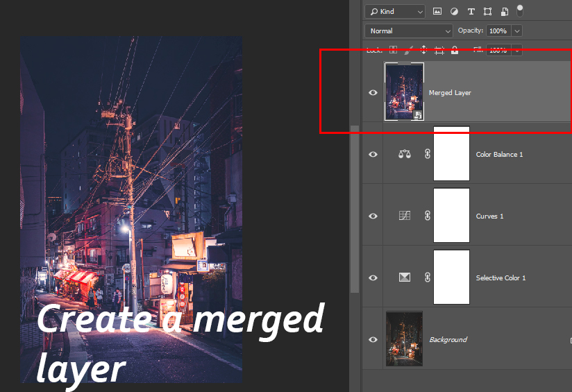Click the Curves 1 adjustment icon
This screenshot has width=572, height=392.
point(405,216)
